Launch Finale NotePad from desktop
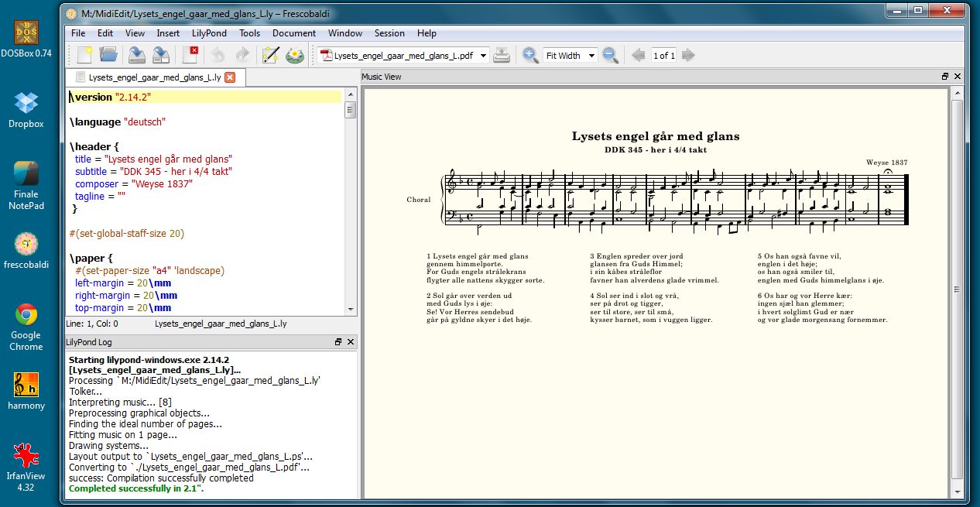 pyautogui.click(x=26, y=186)
